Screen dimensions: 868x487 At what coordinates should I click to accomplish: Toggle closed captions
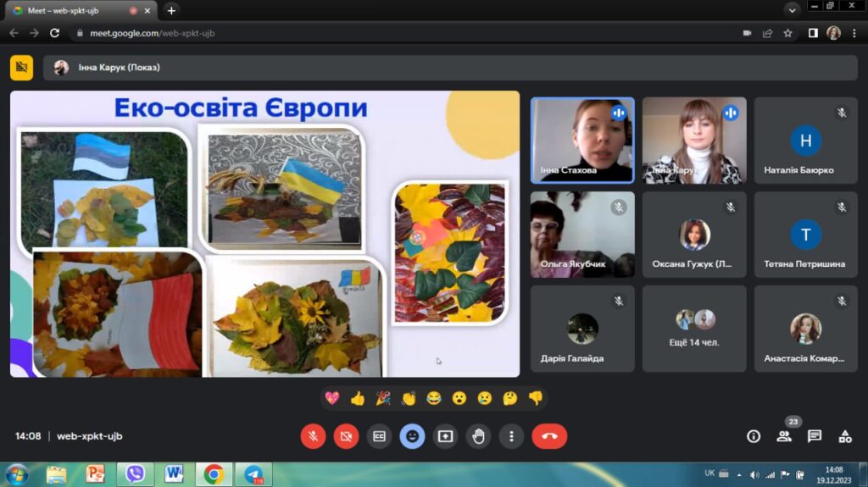379,436
